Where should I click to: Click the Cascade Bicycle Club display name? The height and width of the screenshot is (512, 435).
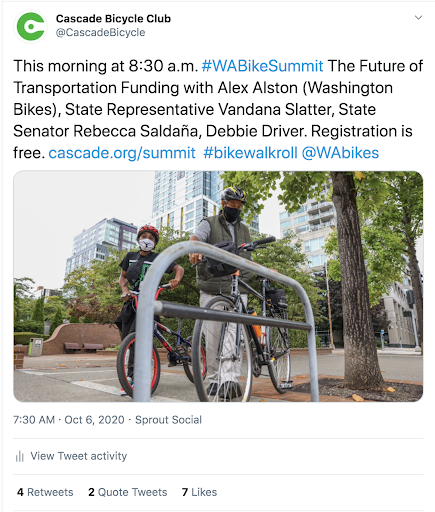click(113, 19)
